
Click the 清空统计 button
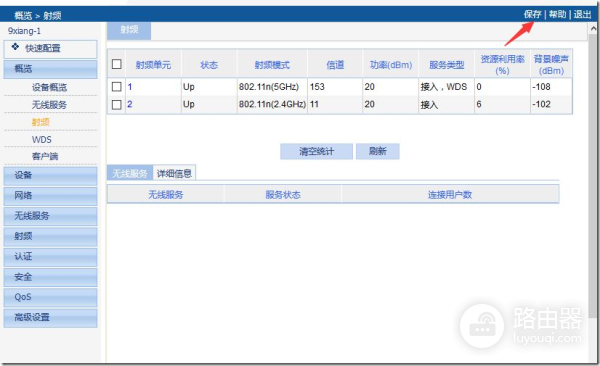coord(316,151)
